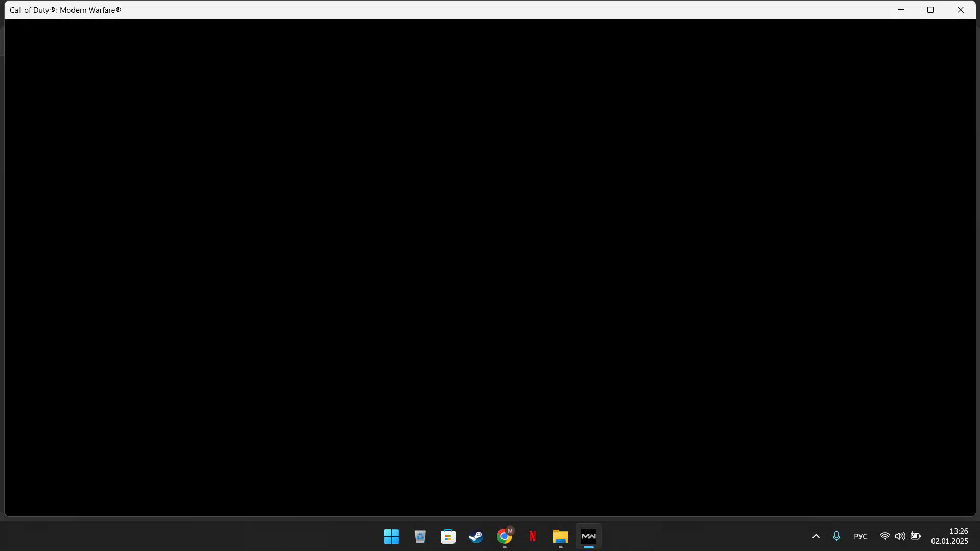Open the clock and date calendar flyout
The height and width of the screenshot is (551, 980).
pos(949,536)
